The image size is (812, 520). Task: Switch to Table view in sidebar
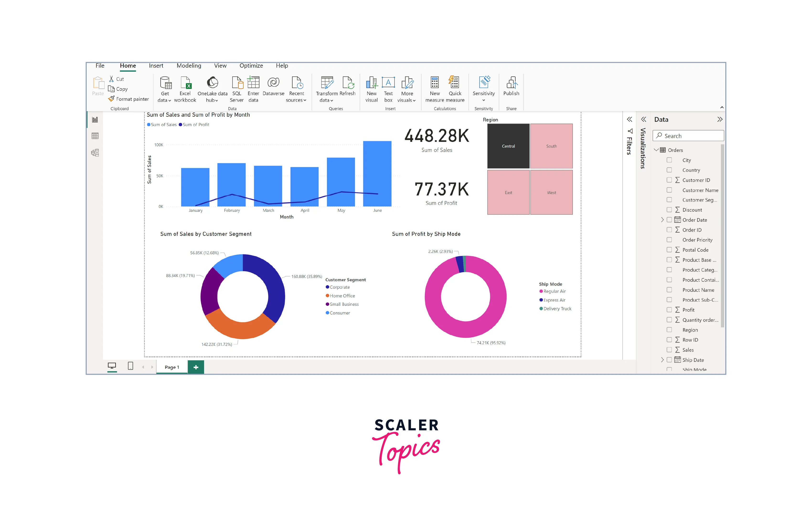click(95, 136)
